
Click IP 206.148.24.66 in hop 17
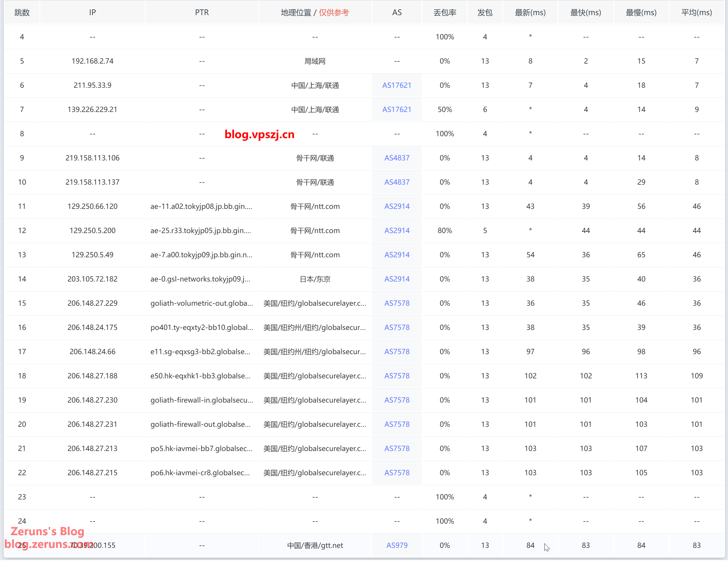click(x=92, y=351)
